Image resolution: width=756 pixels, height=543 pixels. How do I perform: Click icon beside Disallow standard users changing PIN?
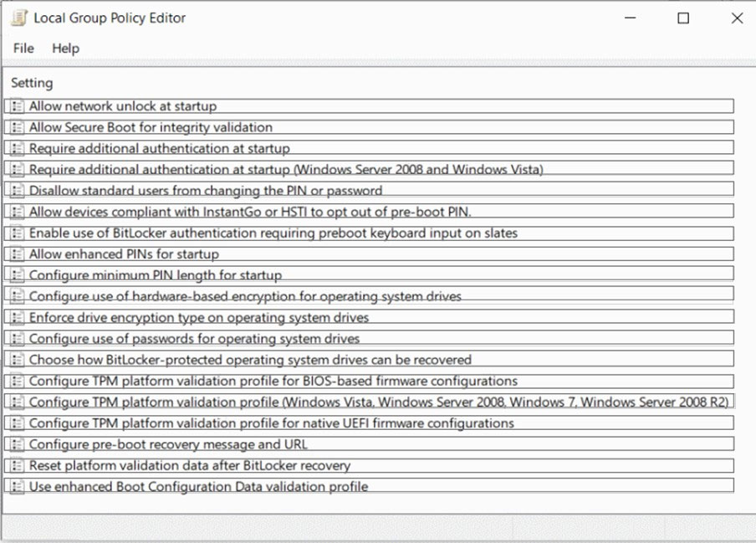18,191
